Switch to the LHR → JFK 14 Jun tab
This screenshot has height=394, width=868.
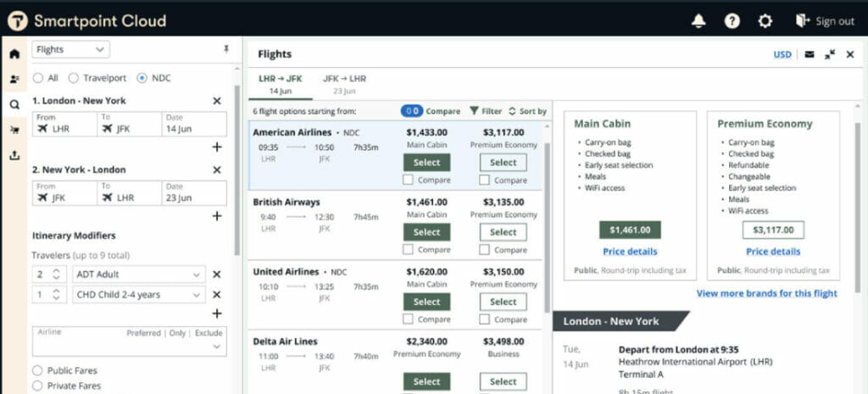[x=281, y=85]
